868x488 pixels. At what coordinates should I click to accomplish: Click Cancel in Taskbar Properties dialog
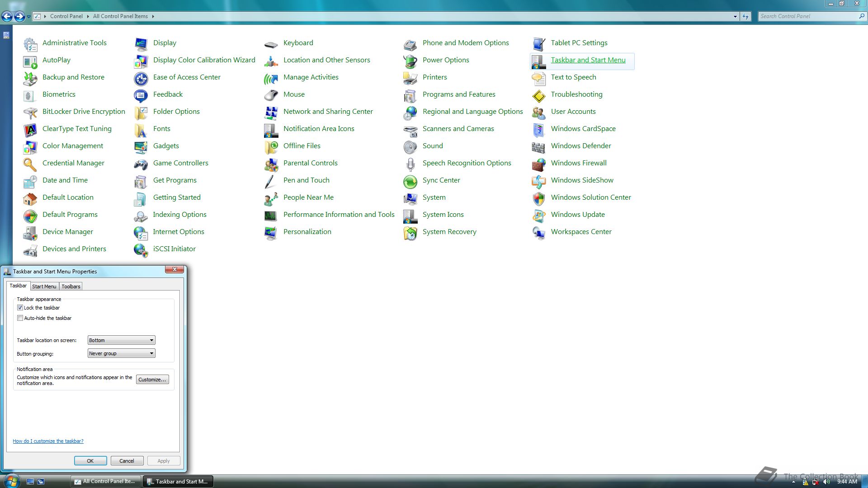127,461
